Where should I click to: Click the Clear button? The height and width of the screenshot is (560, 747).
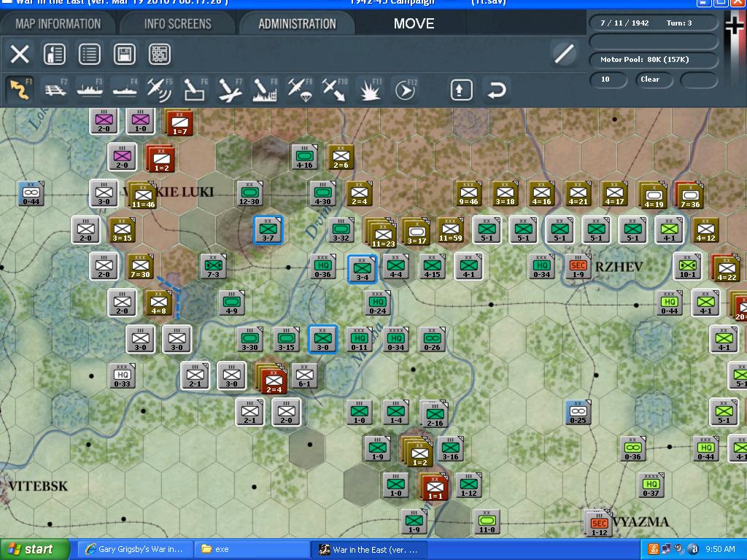click(x=653, y=79)
